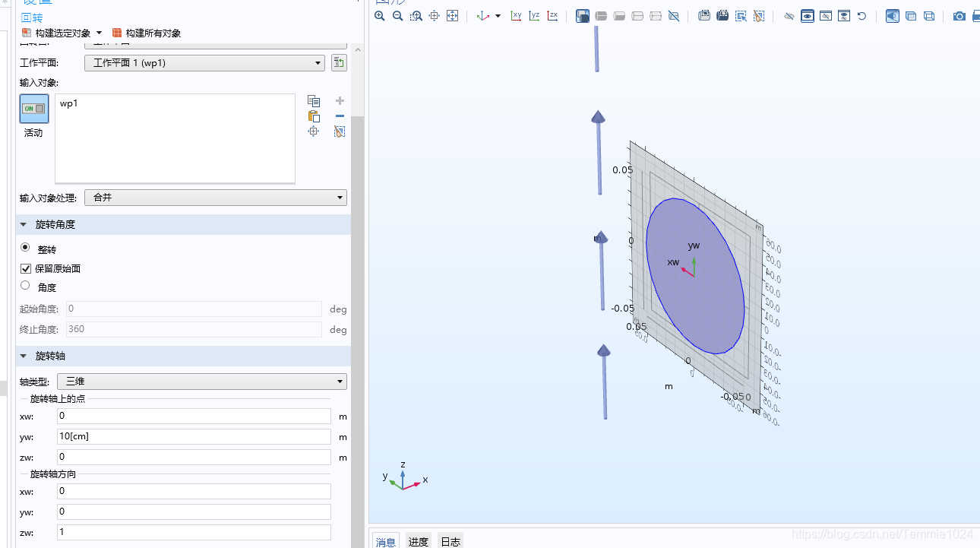980x548 pixels.
Task: Toggle View Hidden Only eye icon
Action: click(x=808, y=16)
